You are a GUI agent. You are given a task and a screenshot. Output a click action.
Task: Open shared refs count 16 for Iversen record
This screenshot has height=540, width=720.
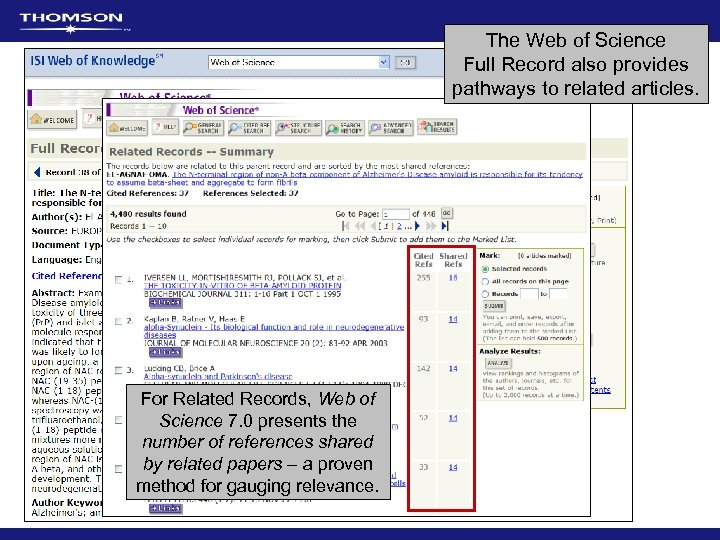453,278
